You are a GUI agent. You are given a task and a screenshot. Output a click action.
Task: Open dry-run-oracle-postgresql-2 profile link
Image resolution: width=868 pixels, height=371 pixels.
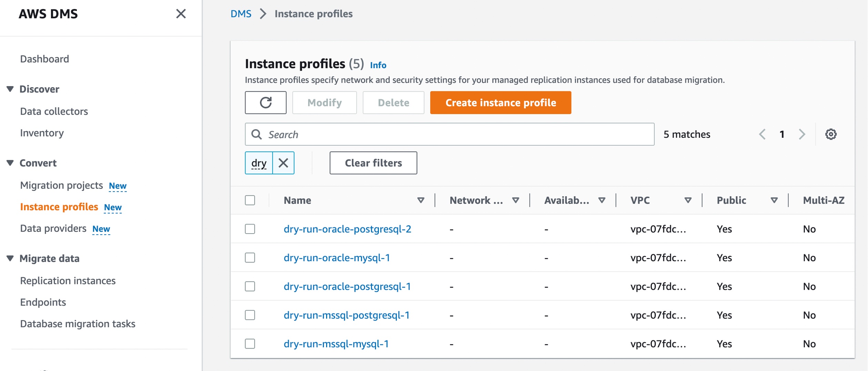pyautogui.click(x=347, y=229)
